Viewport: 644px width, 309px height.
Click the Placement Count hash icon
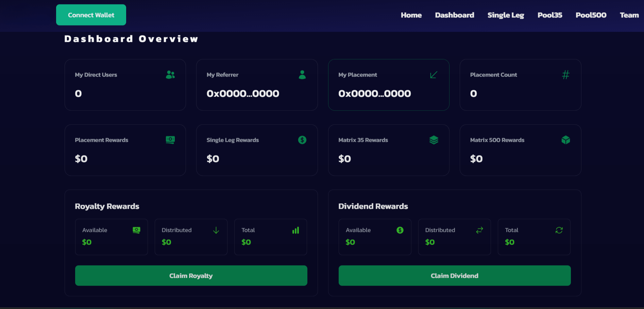(565, 75)
